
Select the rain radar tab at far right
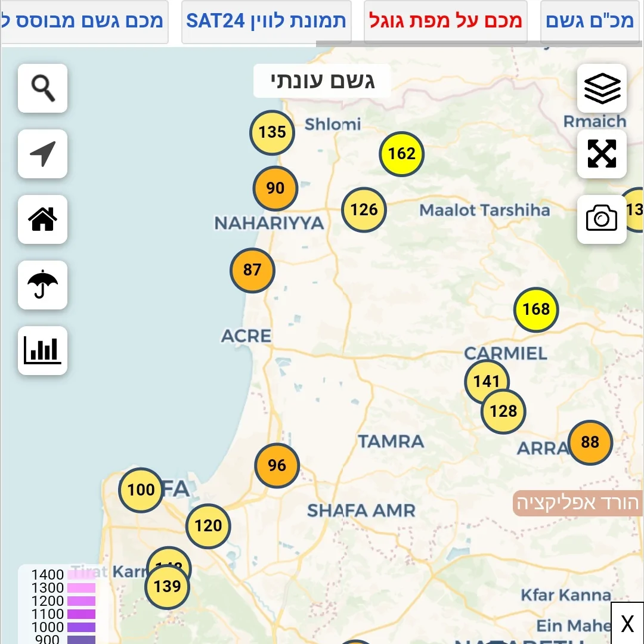[590, 21]
